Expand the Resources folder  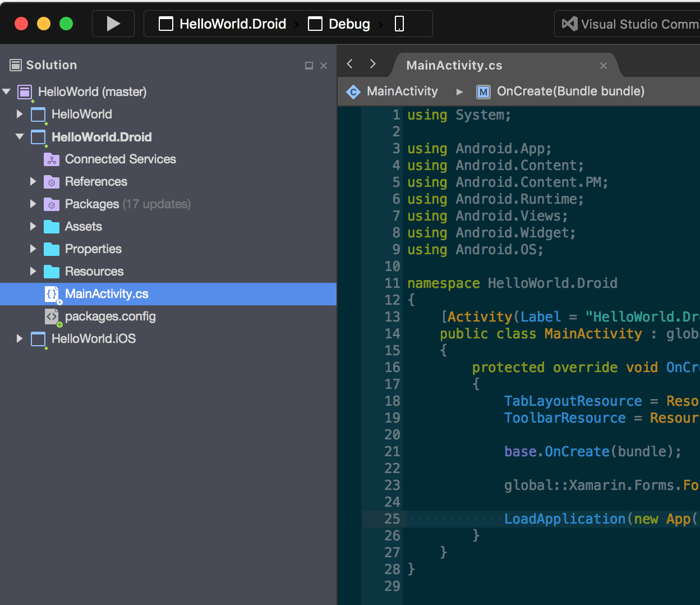click(33, 271)
